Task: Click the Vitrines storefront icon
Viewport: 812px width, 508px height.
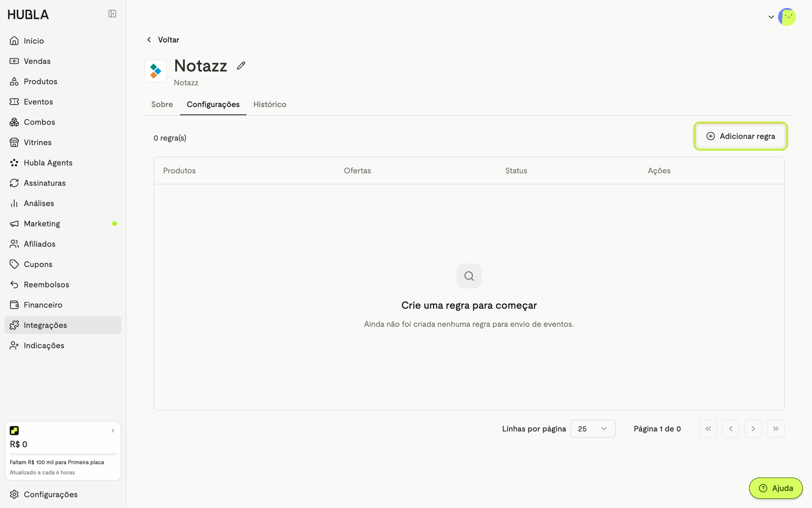Action: pos(14,142)
